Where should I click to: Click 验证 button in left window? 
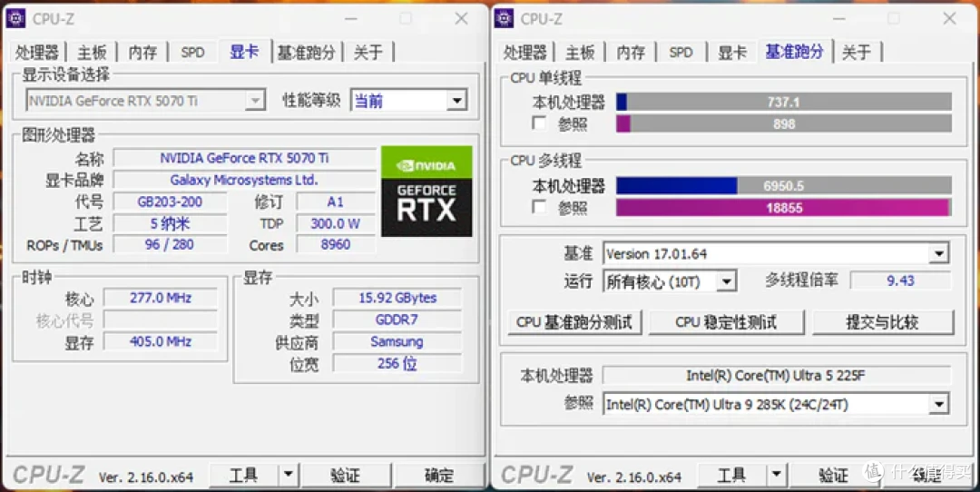[346, 475]
